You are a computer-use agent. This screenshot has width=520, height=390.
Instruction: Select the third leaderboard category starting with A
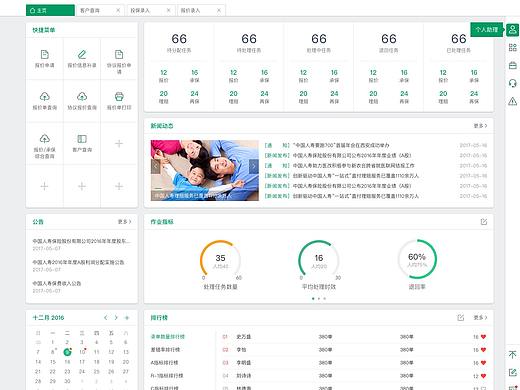pos(164,363)
